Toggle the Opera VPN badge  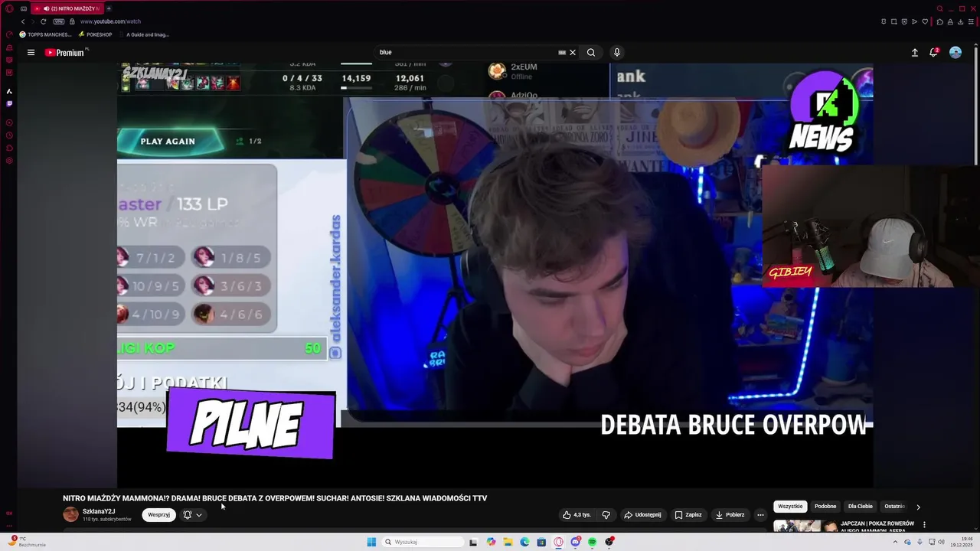[x=59, y=21]
